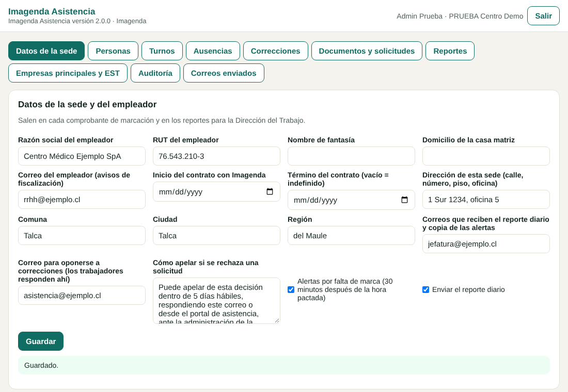This screenshot has height=392, width=568.
Task: Open the Correos enviados tab
Action: tap(224, 73)
